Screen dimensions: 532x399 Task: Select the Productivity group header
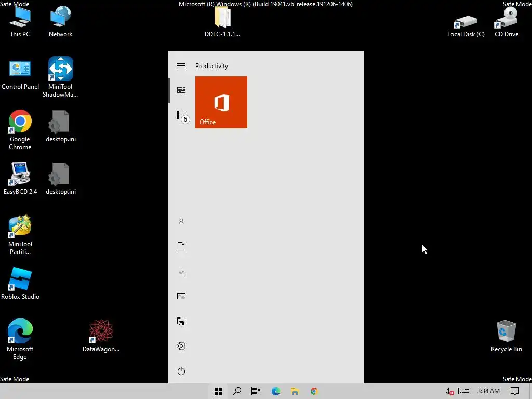(x=211, y=66)
